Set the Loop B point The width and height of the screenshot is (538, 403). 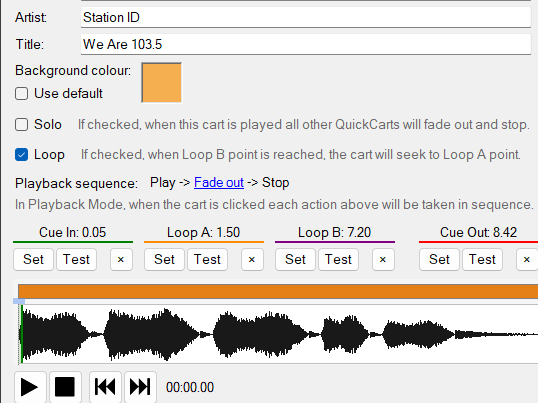point(295,260)
